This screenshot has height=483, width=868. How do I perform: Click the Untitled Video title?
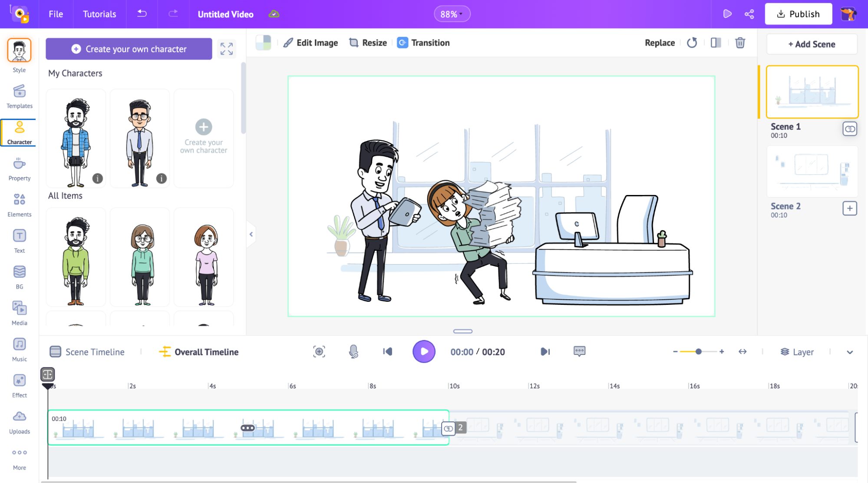click(x=225, y=14)
